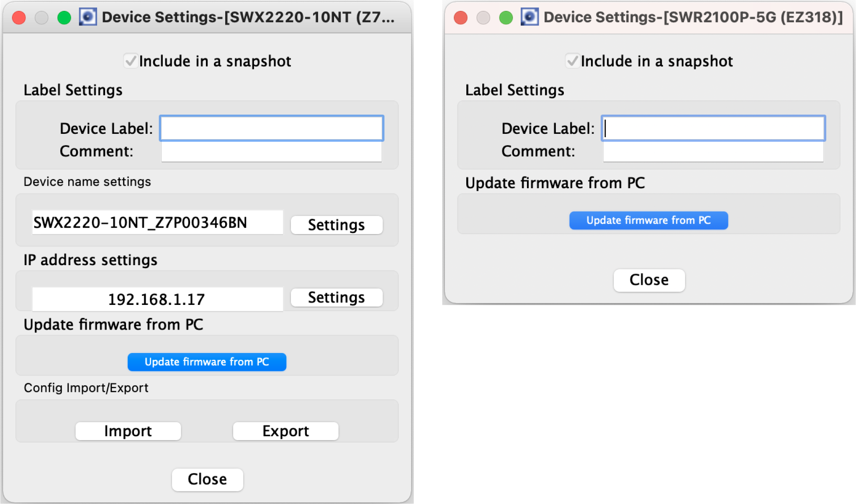Focus the Comment field in SWX2220-10NT window
Image resolution: width=856 pixels, height=504 pixels.
click(x=272, y=152)
